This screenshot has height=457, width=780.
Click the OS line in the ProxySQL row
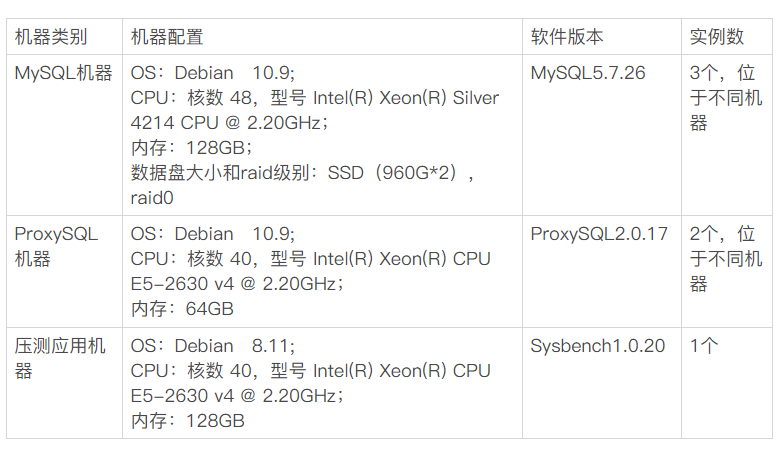click(x=212, y=235)
